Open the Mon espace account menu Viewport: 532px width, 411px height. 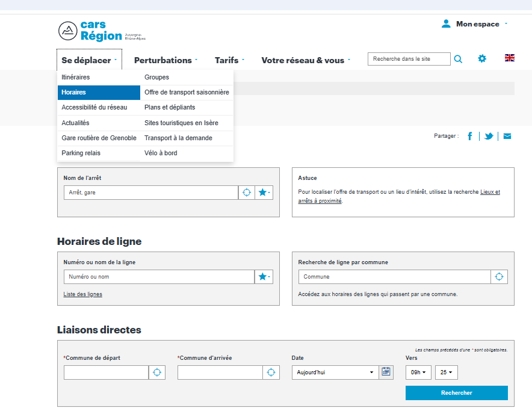tap(477, 24)
